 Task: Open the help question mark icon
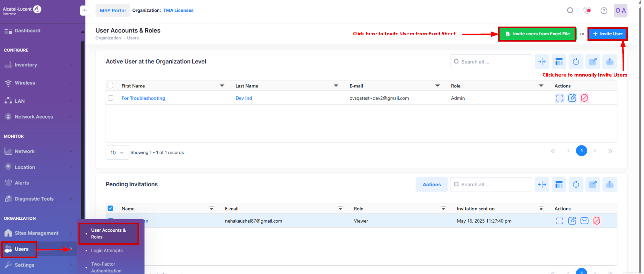[x=604, y=10]
